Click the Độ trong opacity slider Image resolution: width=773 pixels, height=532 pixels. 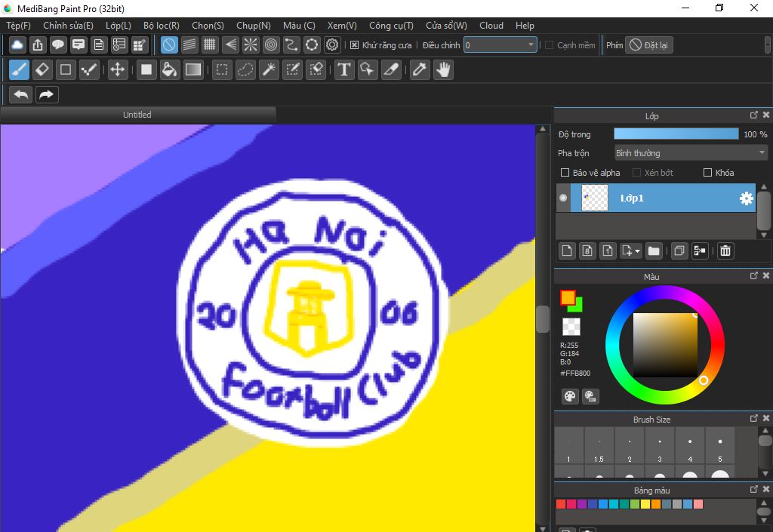click(676, 134)
